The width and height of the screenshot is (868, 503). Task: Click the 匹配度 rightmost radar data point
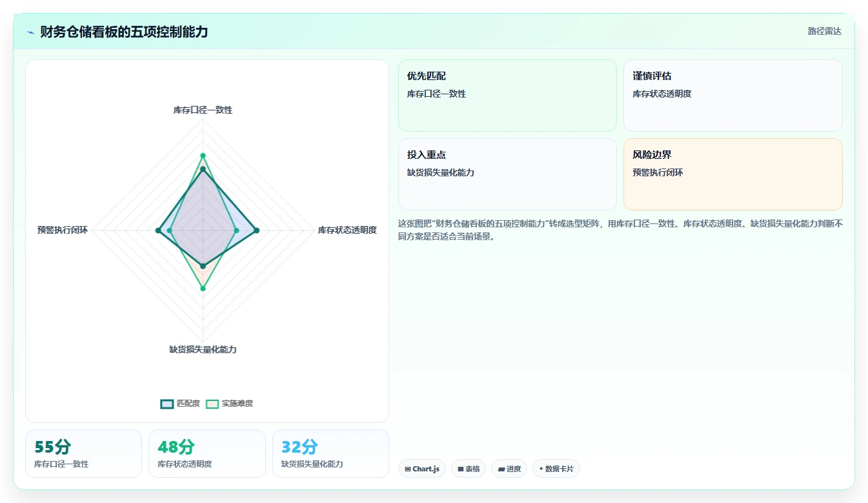[x=256, y=231]
